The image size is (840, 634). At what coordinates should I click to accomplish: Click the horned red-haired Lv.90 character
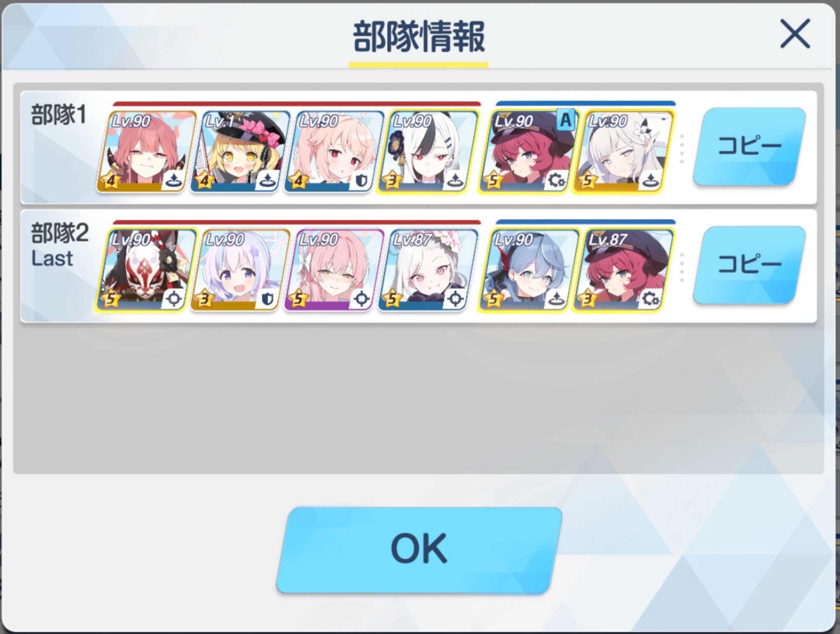point(146,151)
